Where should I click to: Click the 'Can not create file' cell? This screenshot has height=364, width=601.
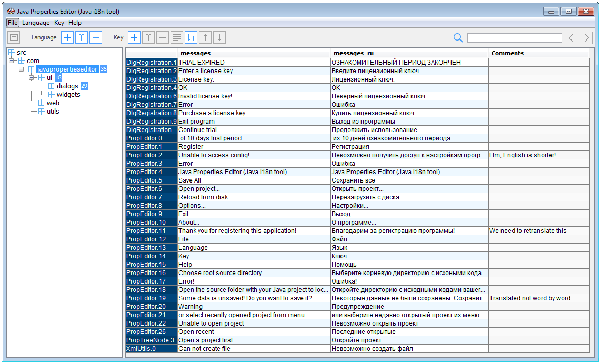coord(254,349)
